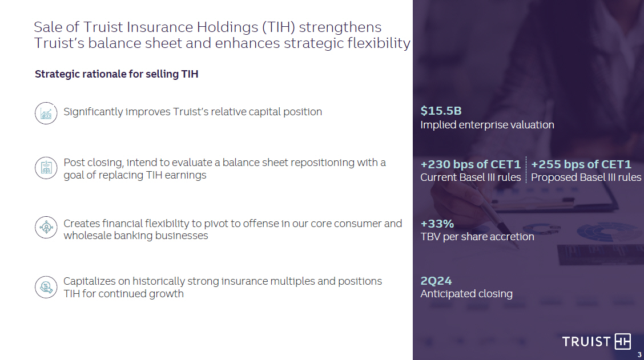Click the '+33%' TBV accretion figure
This screenshot has width=644, height=360.
437,224
